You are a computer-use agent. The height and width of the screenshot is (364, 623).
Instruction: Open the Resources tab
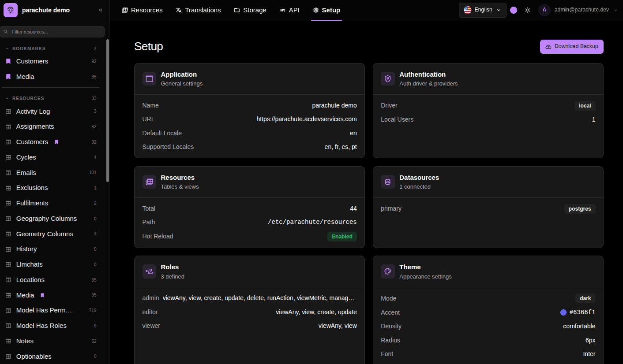click(x=142, y=10)
